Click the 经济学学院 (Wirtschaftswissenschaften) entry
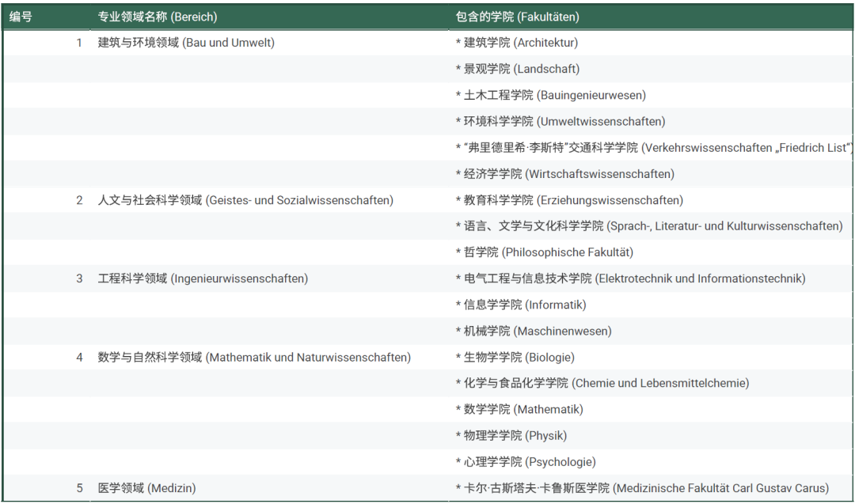 (x=565, y=173)
